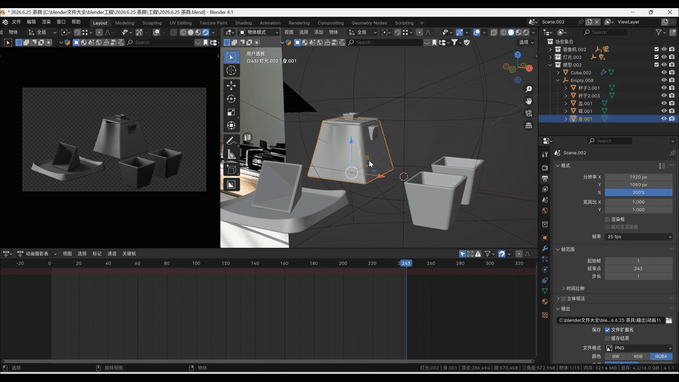Toggle camera view icon in viewport

529,113
